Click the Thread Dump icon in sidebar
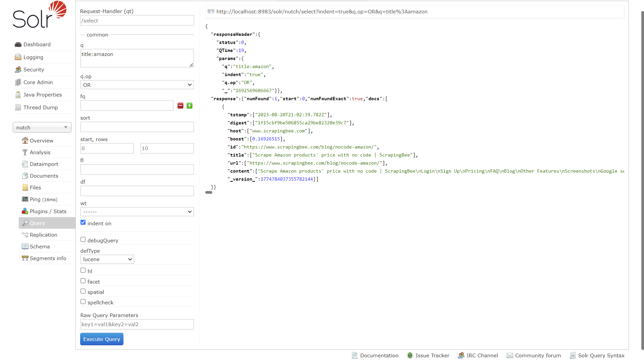 (18, 107)
